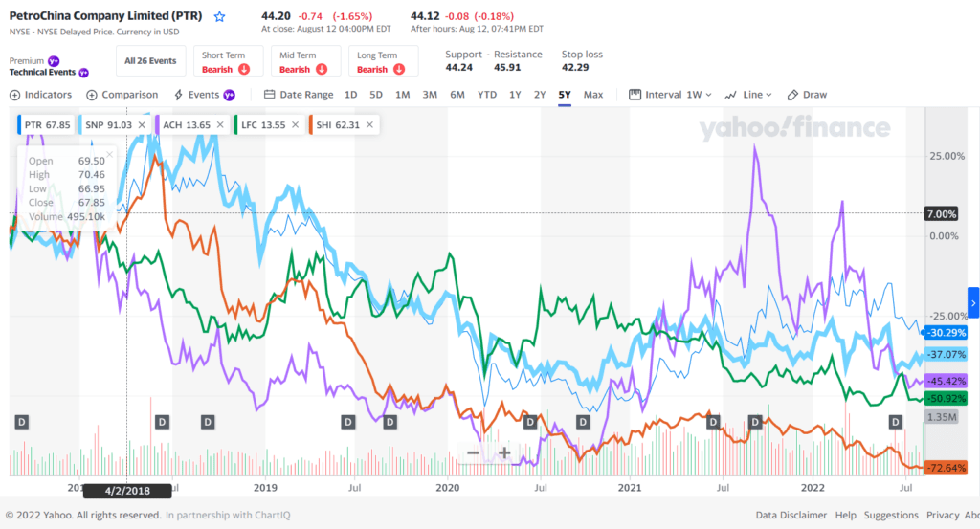The width and height of the screenshot is (980, 529).
Task: Add PTR to watchlist star icon
Action: (219, 17)
